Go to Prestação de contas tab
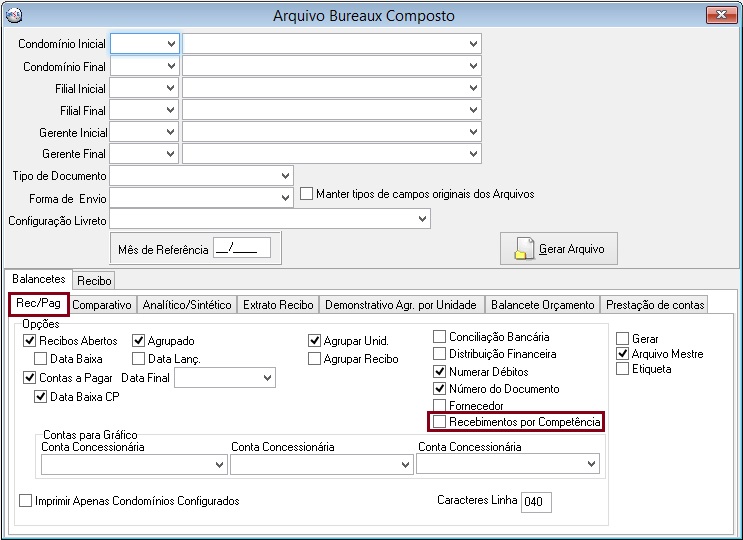The image size is (743, 540). tap(655, 305)
